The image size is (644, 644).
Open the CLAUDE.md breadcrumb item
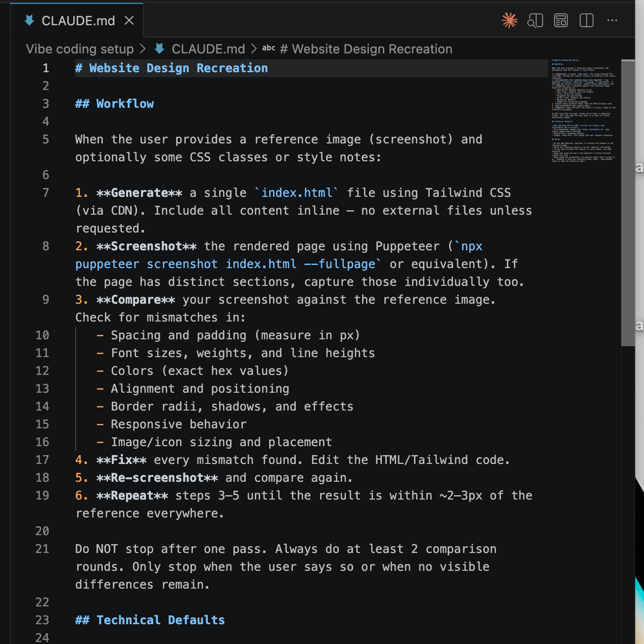[x=208, y=49]
